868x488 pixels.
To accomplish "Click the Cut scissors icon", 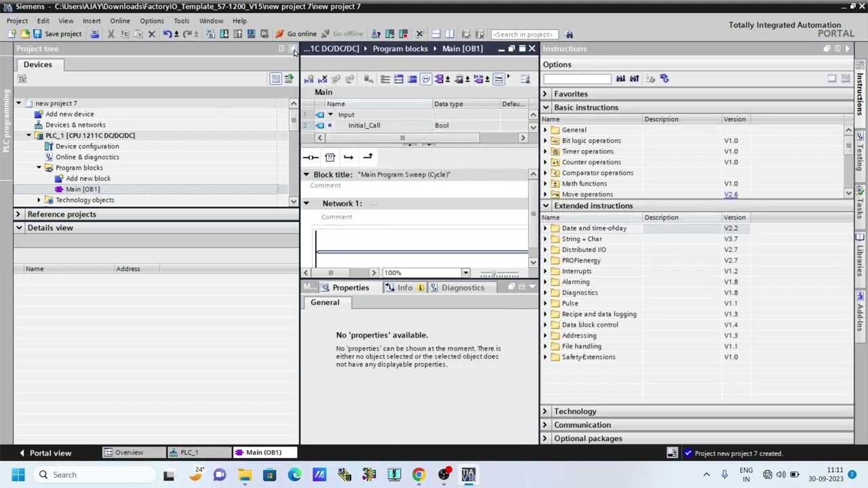I will (111, 34).
